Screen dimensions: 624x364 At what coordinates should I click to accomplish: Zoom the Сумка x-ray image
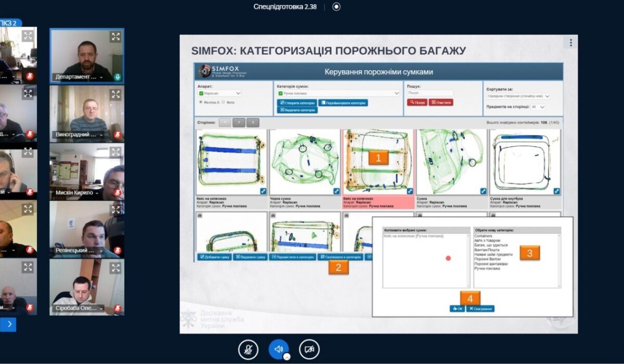click(x=483, y=191)
